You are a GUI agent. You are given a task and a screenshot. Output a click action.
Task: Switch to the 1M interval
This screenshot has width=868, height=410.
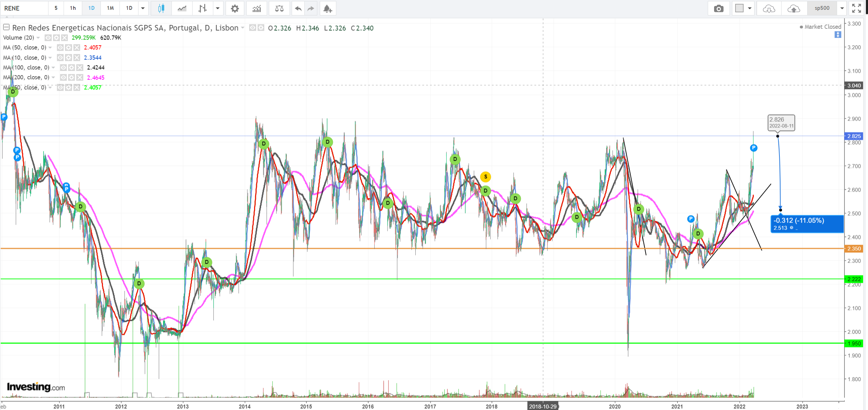(110, 8)
